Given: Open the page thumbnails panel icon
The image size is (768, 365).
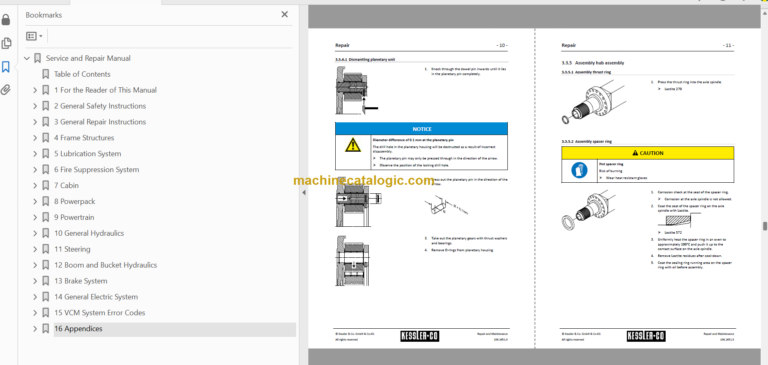Looking at the screenshot, I should tap(6, 43).
